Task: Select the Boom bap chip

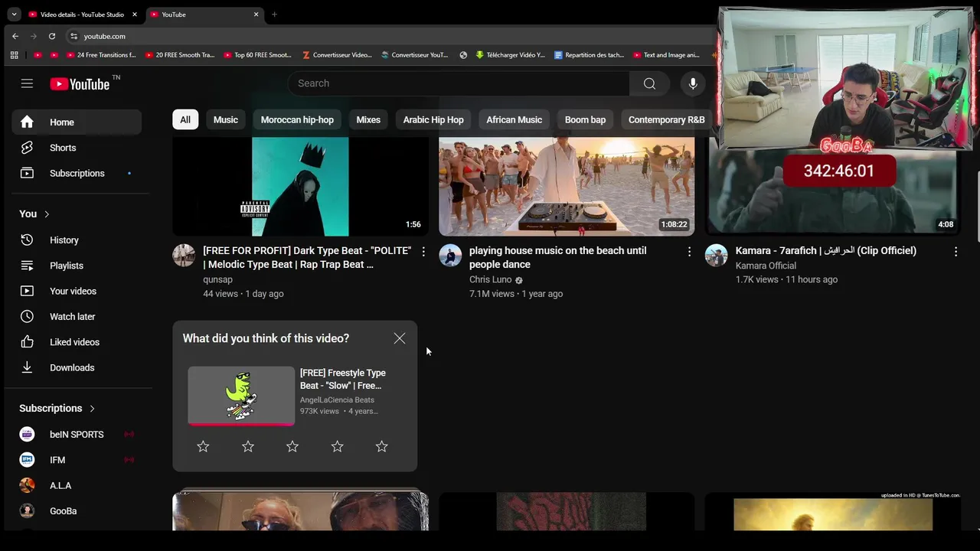Action: point(586,119)
